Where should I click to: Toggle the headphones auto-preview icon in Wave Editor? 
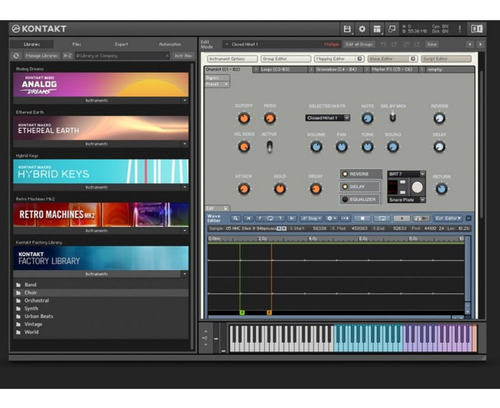click(x=421, y=218)
